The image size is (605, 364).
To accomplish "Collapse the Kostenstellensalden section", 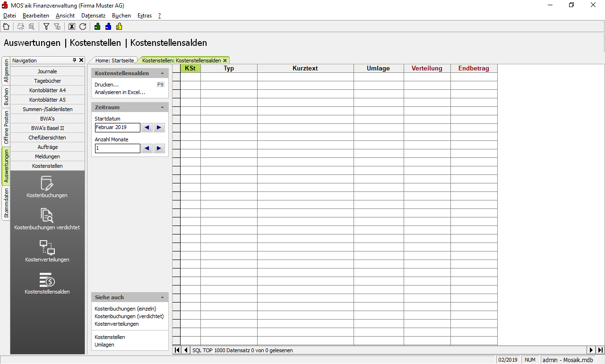I will [x=162, y=74].
